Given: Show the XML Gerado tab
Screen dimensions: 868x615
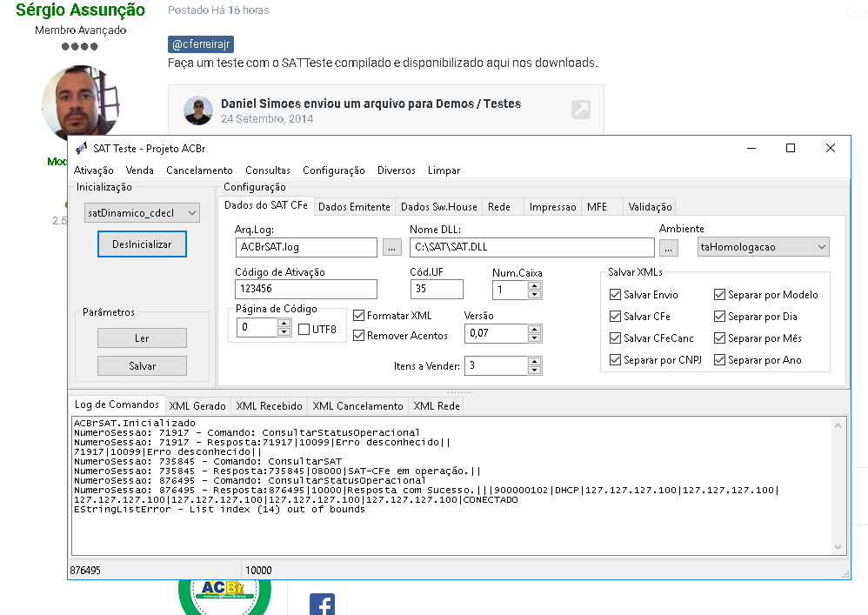Looking at the screenshot, I should pyautogui.click(x=197, y=406).
